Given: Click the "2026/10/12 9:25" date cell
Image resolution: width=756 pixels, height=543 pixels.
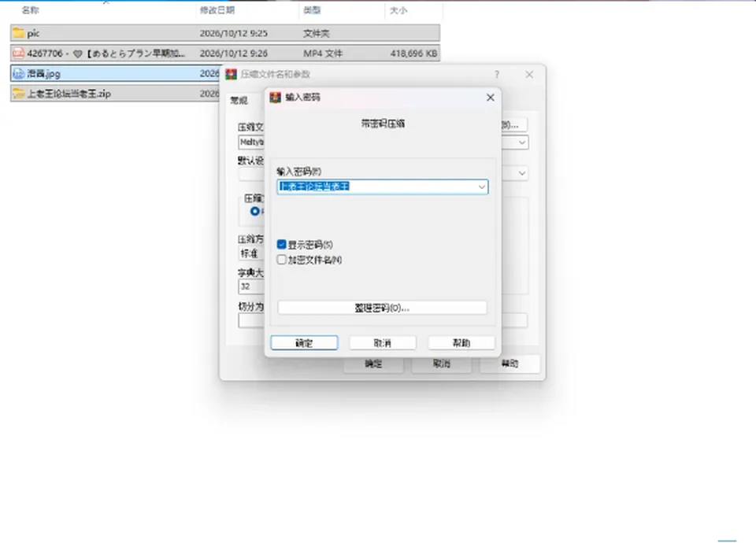Looking at the screenshot, I should [233, 33].
